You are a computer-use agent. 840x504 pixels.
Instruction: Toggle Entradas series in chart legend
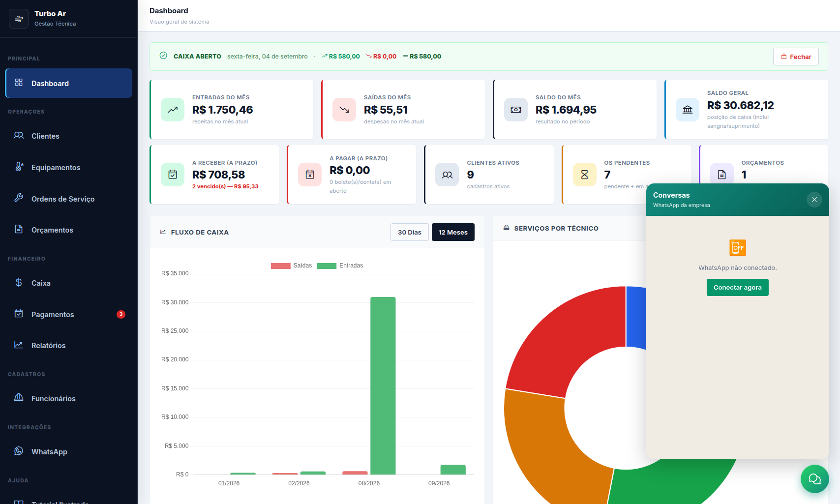coord(340,266)
